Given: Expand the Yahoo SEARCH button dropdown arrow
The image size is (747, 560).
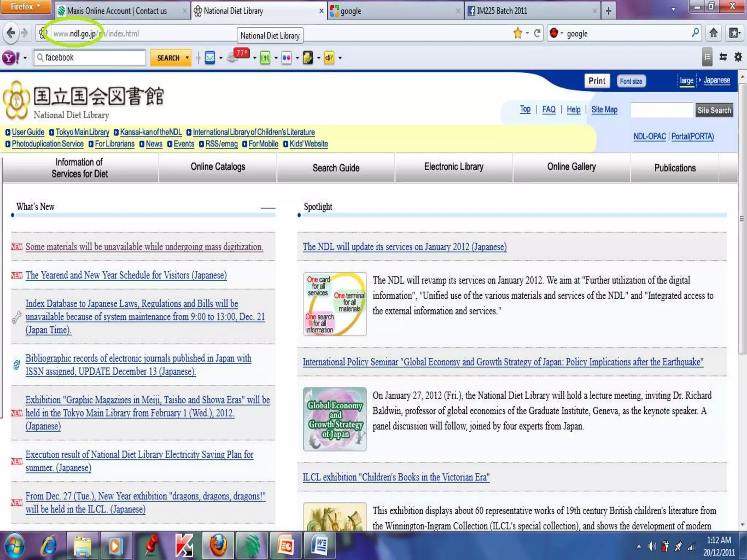Looking at the screenshot, I should click(x=187, y=58).
